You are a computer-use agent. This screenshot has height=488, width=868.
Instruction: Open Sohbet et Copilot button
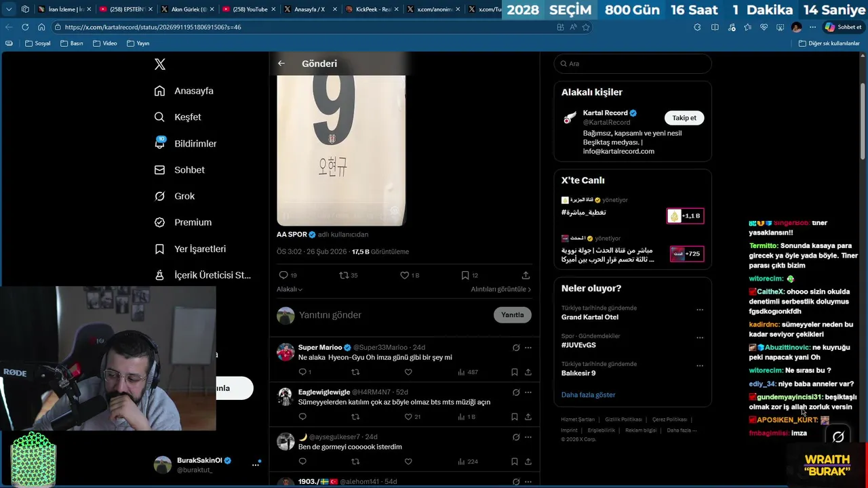[x=843, y=27]
